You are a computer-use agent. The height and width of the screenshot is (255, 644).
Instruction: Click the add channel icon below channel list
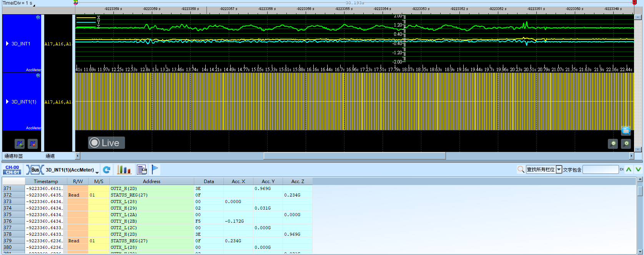[x=20, y=144]
